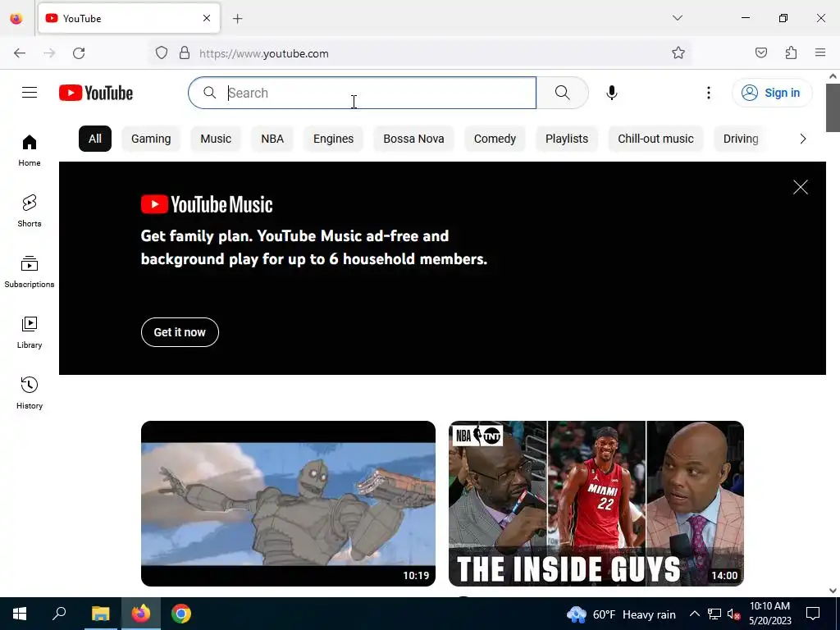Open File Explorer from taskbar
This screenshot has width=840, height=630.
tap(100, 614)
